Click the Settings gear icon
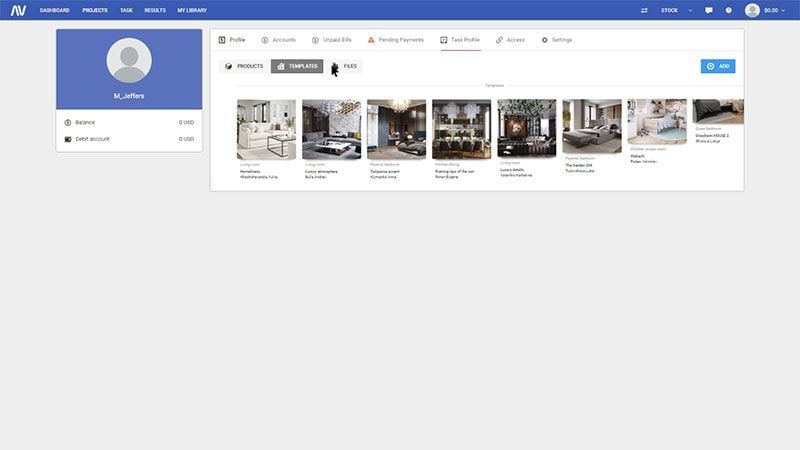Screen dimensions: 800x450 pos(544,40)
